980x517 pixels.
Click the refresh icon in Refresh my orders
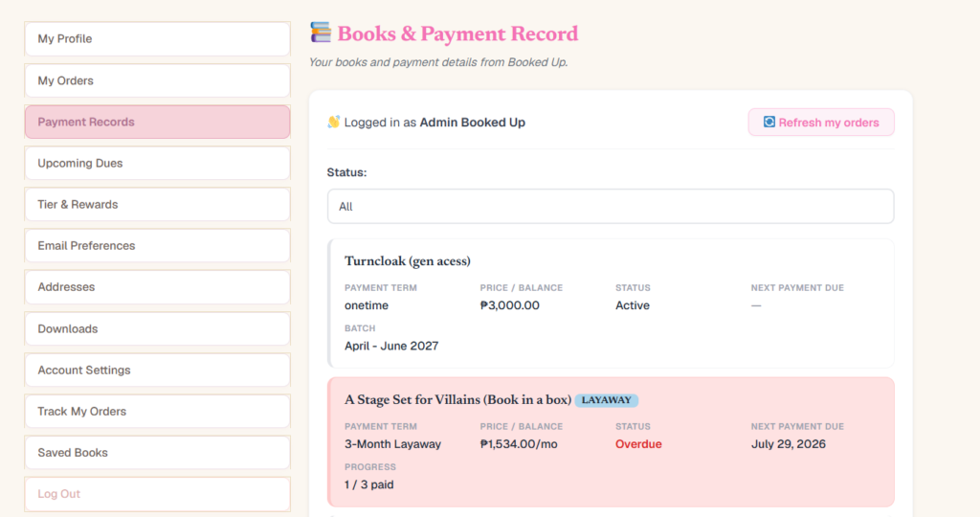[x=769, y=122]
